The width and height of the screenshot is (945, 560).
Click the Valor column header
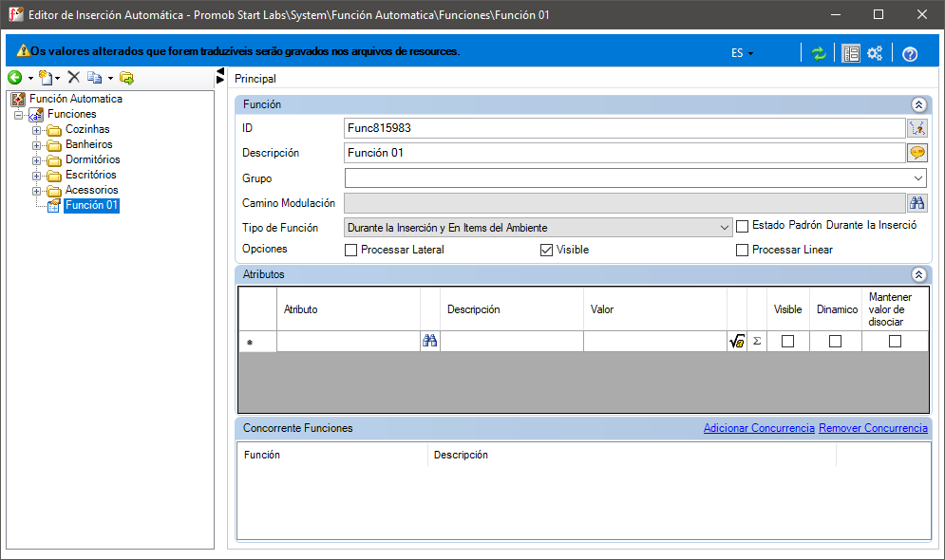coord(655,308)
